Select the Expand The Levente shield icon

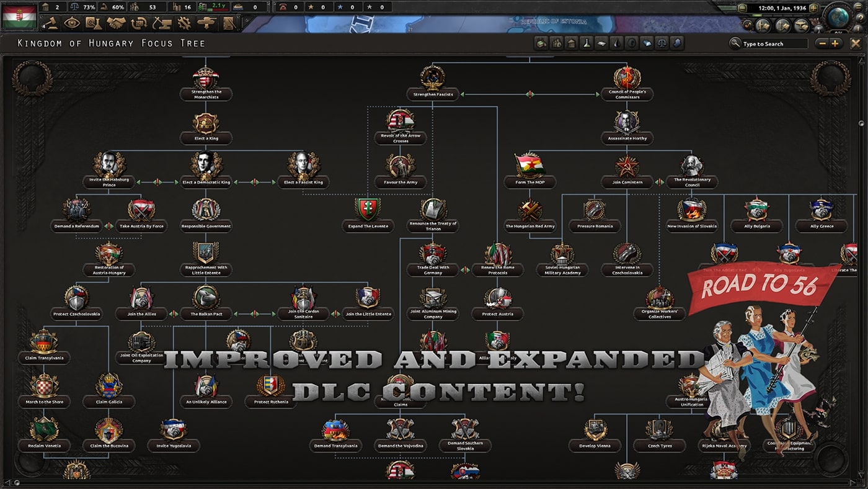(x=367, y=210)
